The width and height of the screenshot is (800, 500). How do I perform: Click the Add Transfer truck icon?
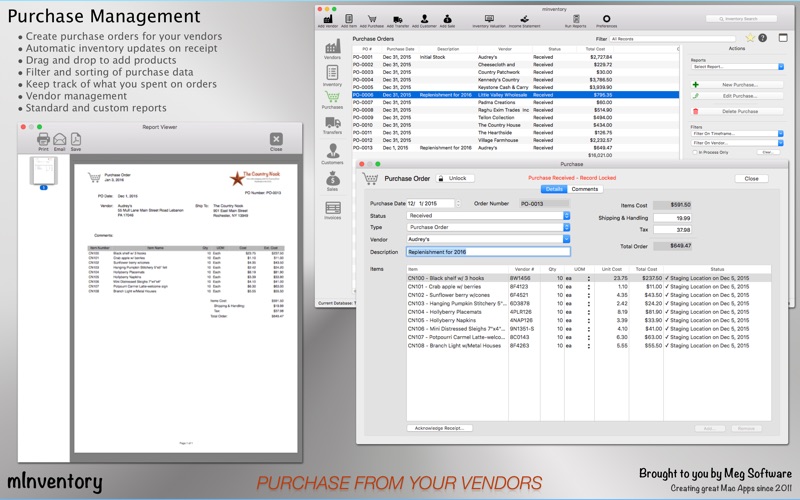click(396, 20)
